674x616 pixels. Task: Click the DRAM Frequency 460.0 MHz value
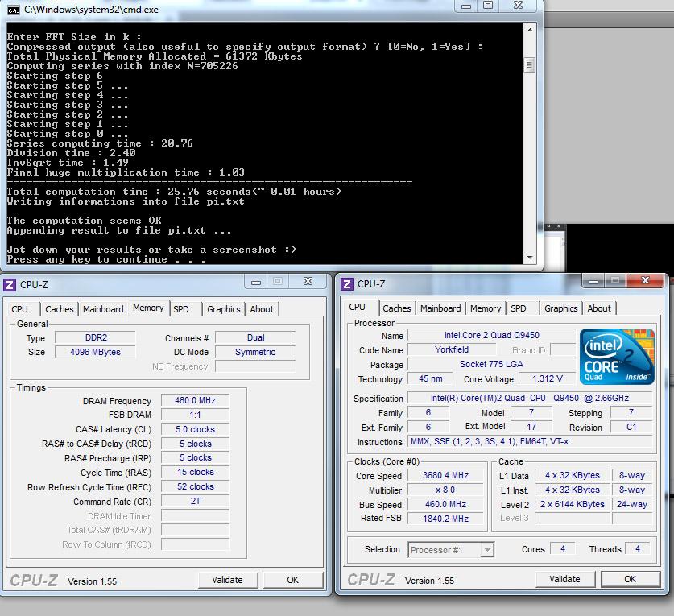tap(195, 400)
